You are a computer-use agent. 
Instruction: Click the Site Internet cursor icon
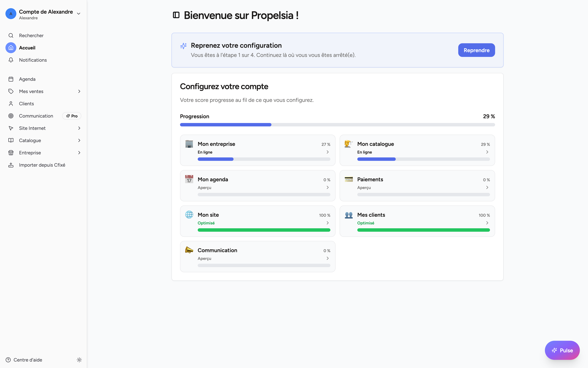coord(11,128)
